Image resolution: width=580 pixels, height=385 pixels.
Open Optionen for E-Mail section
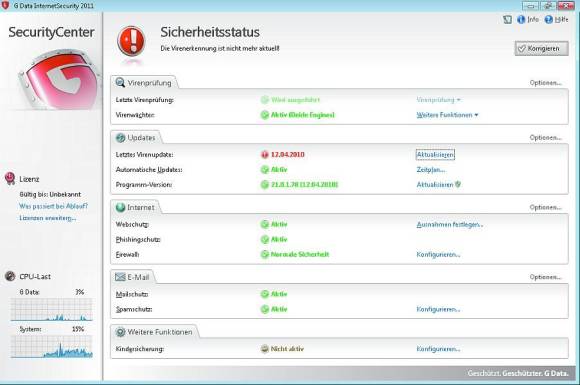pos(545,277)
